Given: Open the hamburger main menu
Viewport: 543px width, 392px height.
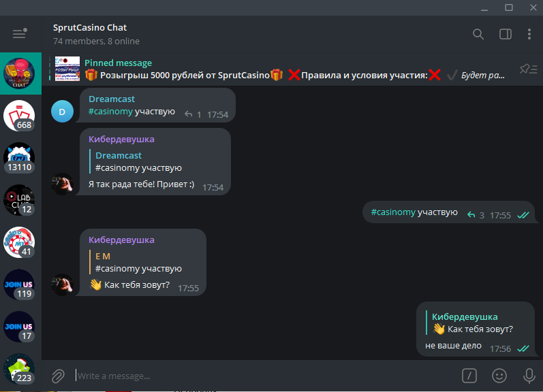Looking at the screenshot, I should 20,34.
